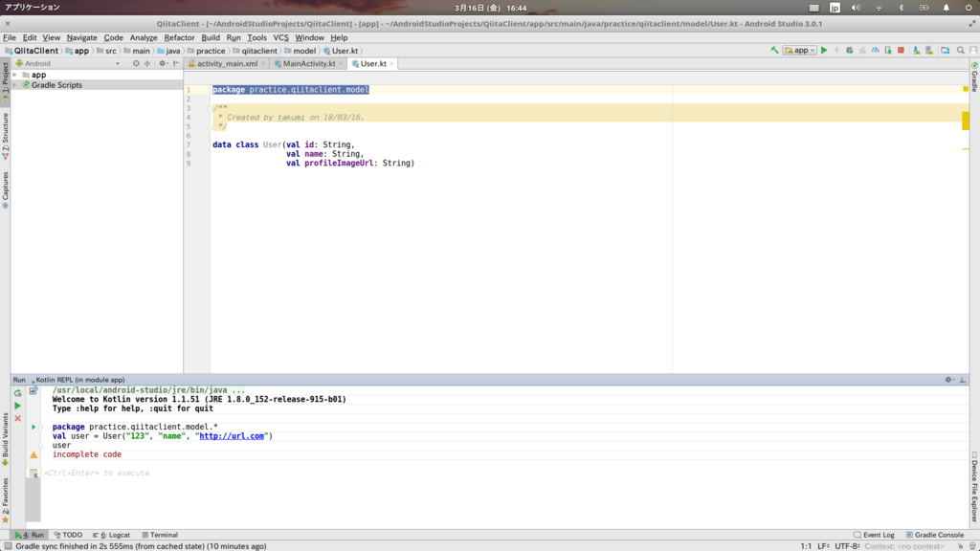980x551 pixels.
Task: Toggle the Favorites tool window
Action: coord(5,499)
